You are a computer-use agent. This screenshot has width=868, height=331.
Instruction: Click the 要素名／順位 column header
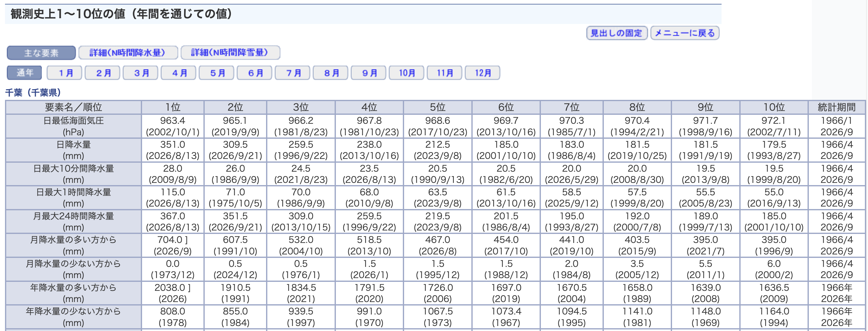point(74,107)
